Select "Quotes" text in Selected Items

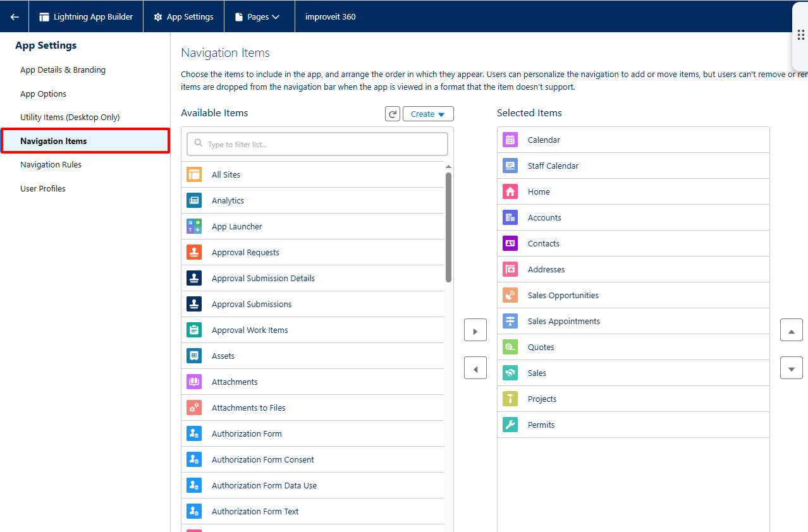(541, 347)
